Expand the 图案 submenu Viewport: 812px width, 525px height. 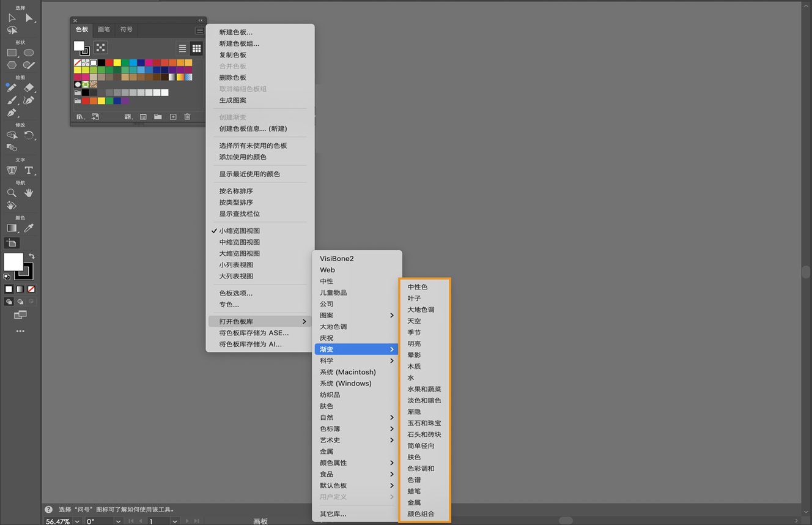(x=357, y=315)
